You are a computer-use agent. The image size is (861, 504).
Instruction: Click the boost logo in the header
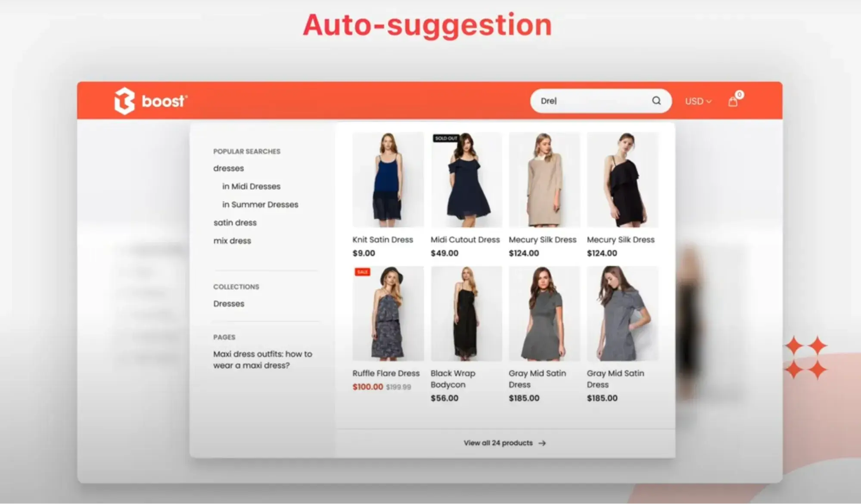tap(151, 101)
